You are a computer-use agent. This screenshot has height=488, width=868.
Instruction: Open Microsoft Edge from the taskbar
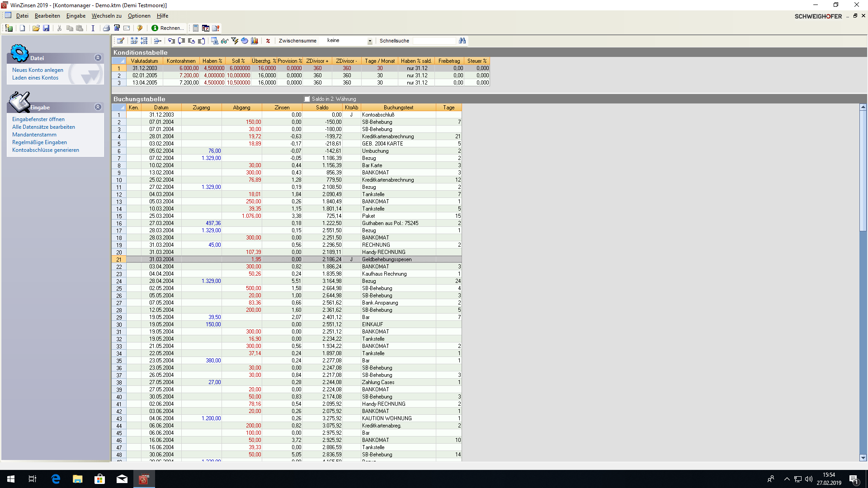(x=56, y=479)
